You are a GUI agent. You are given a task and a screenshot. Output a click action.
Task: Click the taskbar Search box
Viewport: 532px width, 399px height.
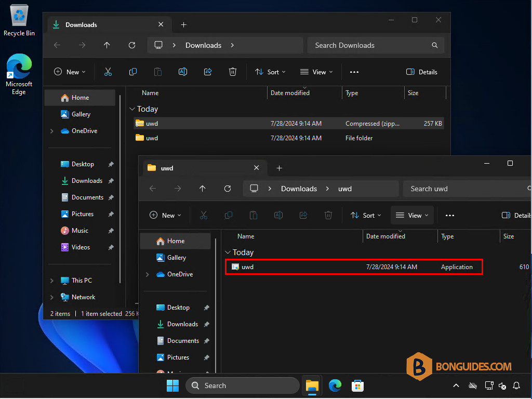pyautogui.click(x=242, y=386)
